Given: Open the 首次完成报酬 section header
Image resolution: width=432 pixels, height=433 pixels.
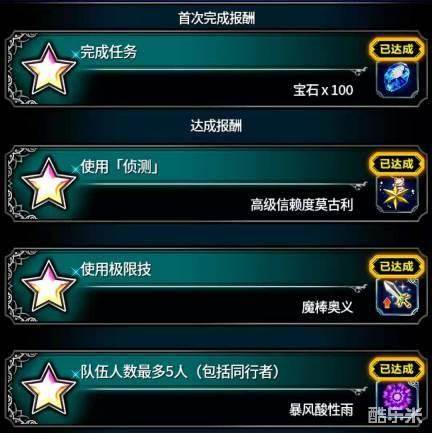Looking at the screenshot, I should click(x=217, y=18).
